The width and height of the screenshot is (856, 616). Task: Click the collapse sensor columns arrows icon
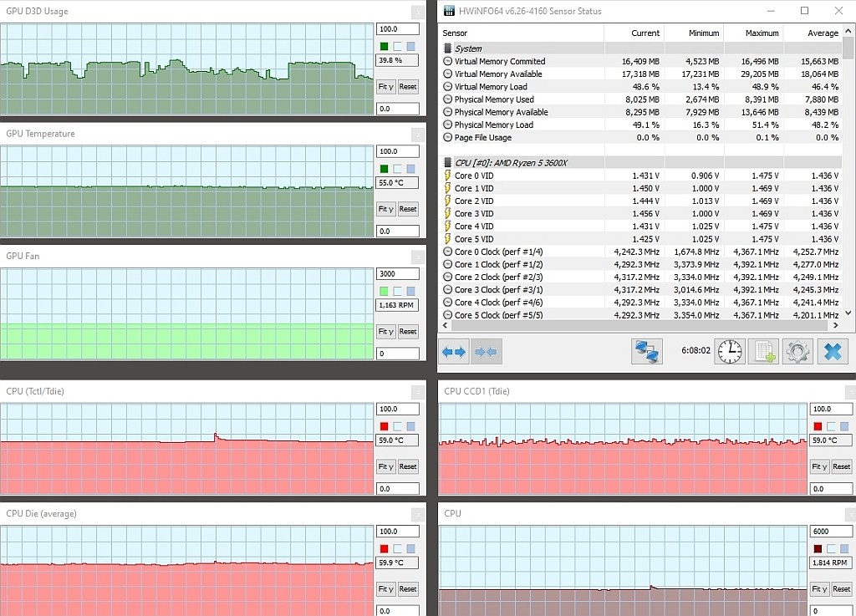486,352
